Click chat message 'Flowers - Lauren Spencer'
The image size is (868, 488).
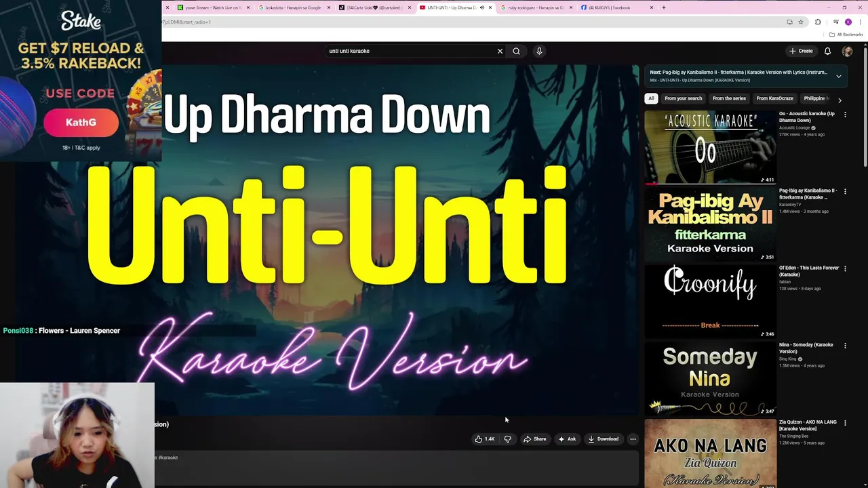tap(79, 331)
